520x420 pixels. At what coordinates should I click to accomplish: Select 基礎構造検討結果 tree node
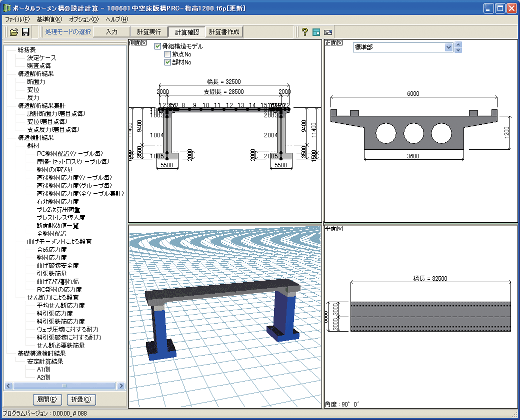[41, 353]
